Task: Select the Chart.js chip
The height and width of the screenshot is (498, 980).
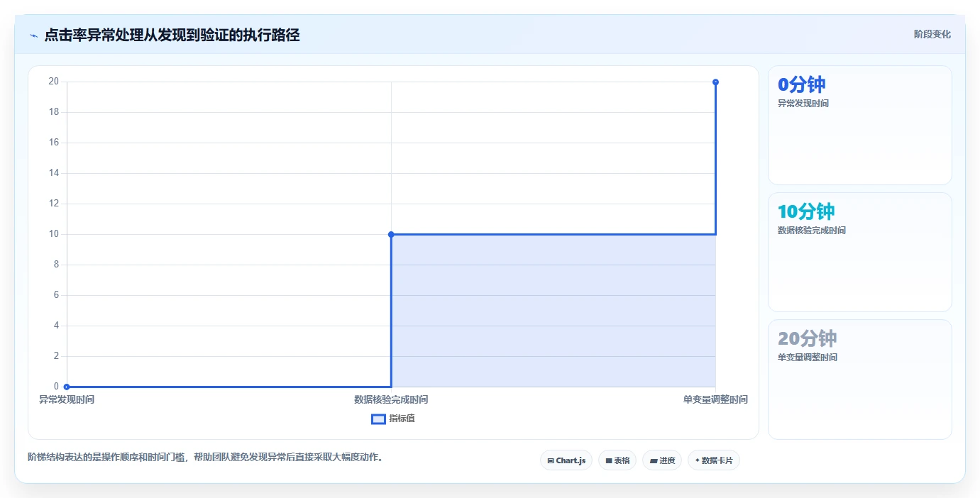Action: 566,460
